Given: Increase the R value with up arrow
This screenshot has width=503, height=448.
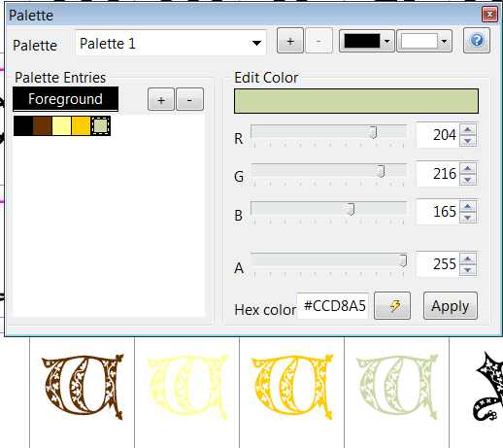Looking at the screenshot, I should tap(468, 129).
